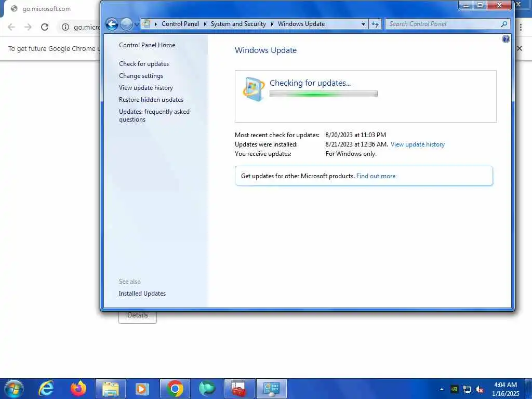
Task: Select the go.microsoft.com Chrome tab
Action: click(46, 9)
